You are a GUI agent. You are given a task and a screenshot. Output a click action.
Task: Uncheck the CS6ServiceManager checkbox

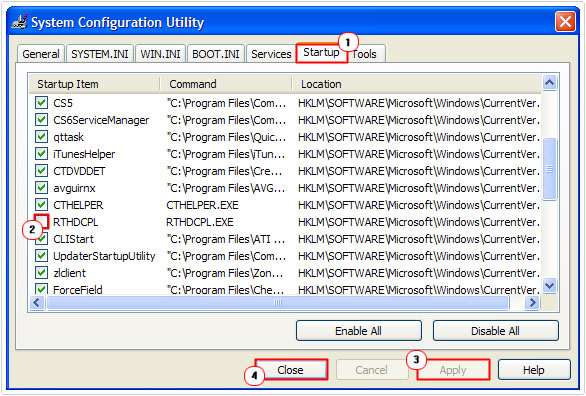(x=41, y=120)
